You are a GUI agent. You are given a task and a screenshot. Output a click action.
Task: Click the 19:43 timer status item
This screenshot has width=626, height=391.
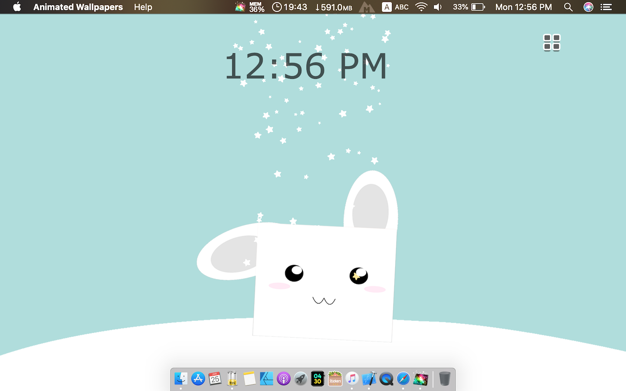pos(289,7)
